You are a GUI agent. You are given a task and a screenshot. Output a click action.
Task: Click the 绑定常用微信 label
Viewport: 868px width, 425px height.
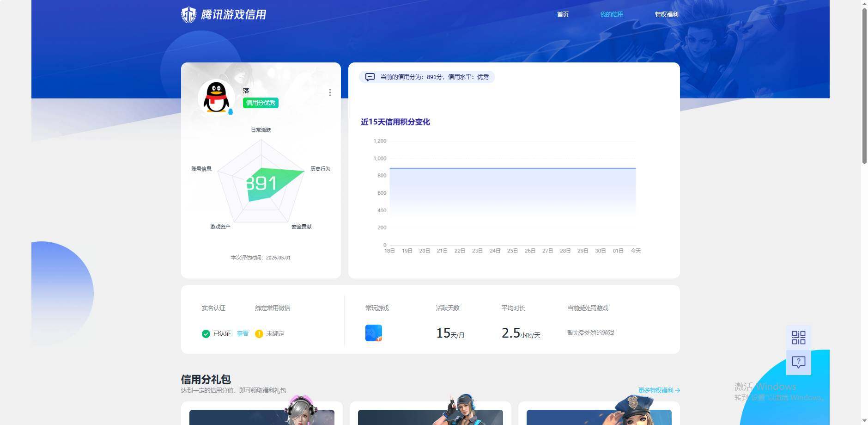click(x=273, y=308)
